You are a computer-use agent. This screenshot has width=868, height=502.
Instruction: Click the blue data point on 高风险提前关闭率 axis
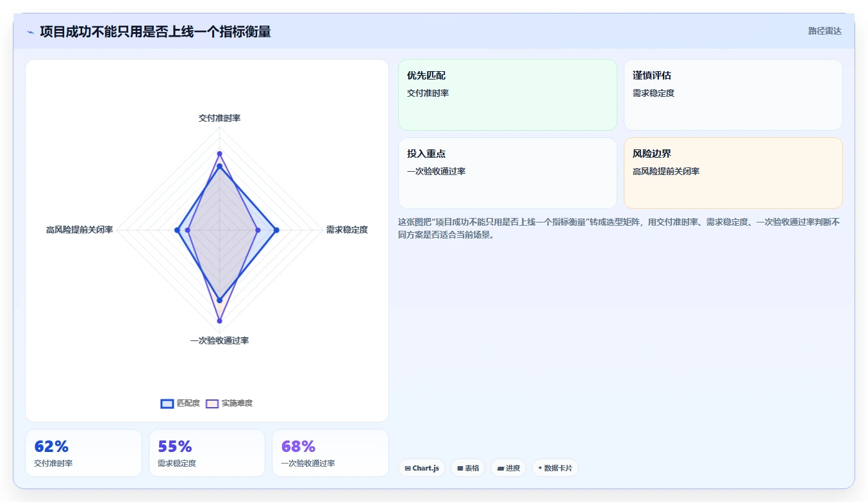coord(177,230)
